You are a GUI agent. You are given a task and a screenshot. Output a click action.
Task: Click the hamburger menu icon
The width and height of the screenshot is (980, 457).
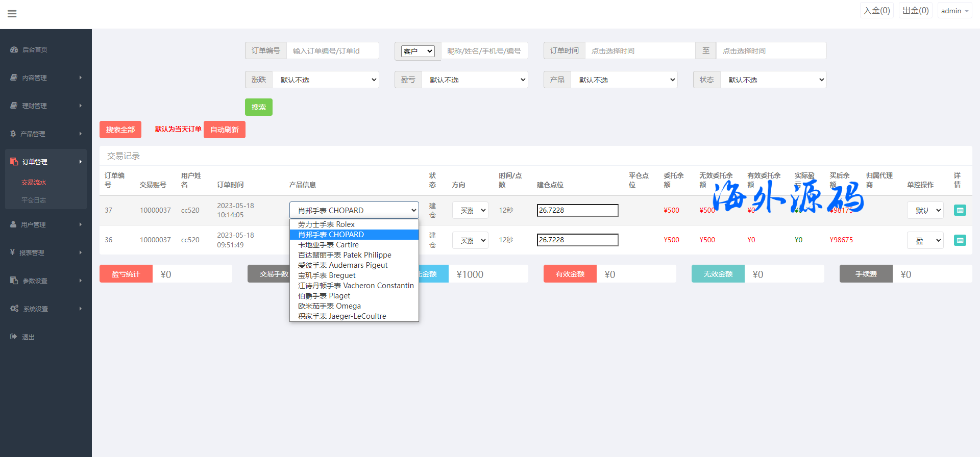pyautogui.click(x=12, y=14)
